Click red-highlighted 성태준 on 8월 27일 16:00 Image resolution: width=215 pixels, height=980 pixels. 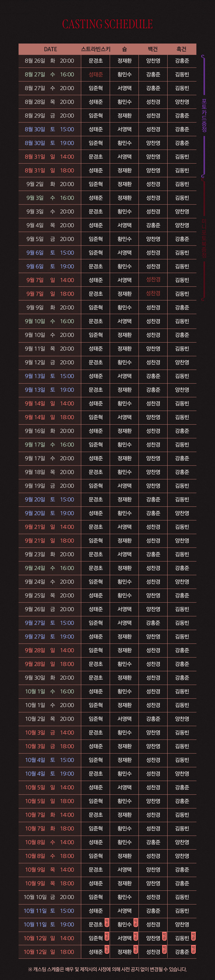pyautogui.click(x=96, y=74)
